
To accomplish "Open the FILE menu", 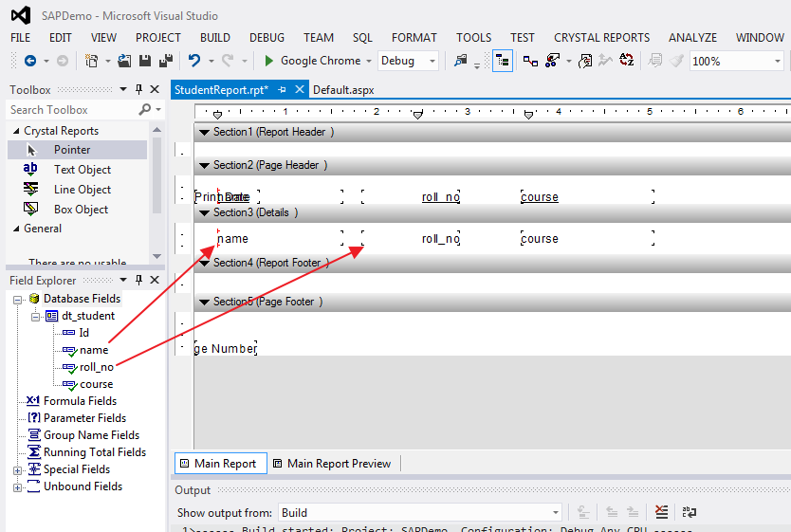I will 20,38.
